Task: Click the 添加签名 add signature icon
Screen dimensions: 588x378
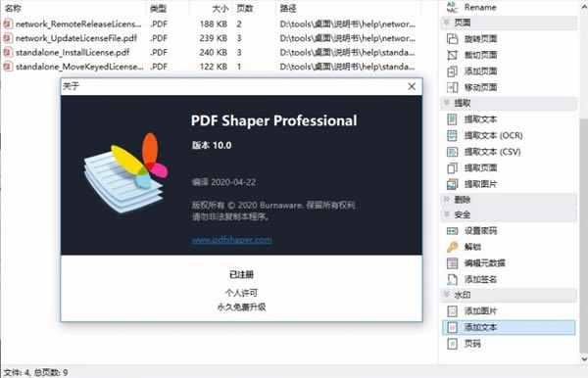Action: (x=452, y=279)
